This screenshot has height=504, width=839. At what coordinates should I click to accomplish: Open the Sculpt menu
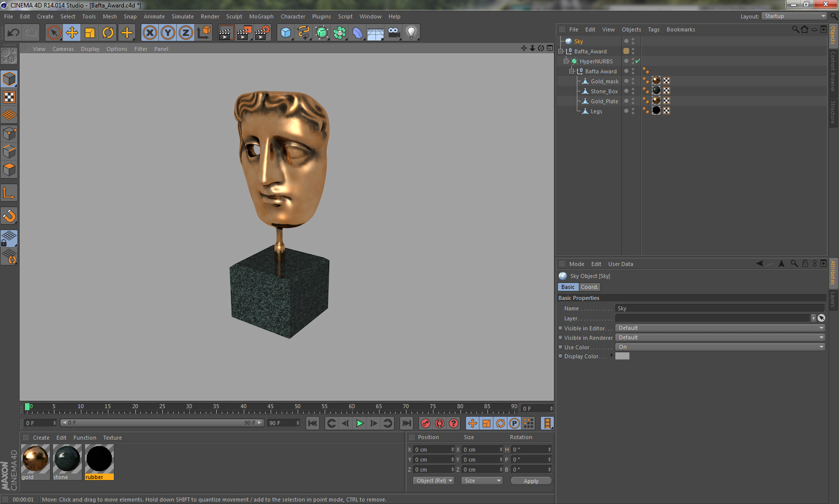pos(234,16)
